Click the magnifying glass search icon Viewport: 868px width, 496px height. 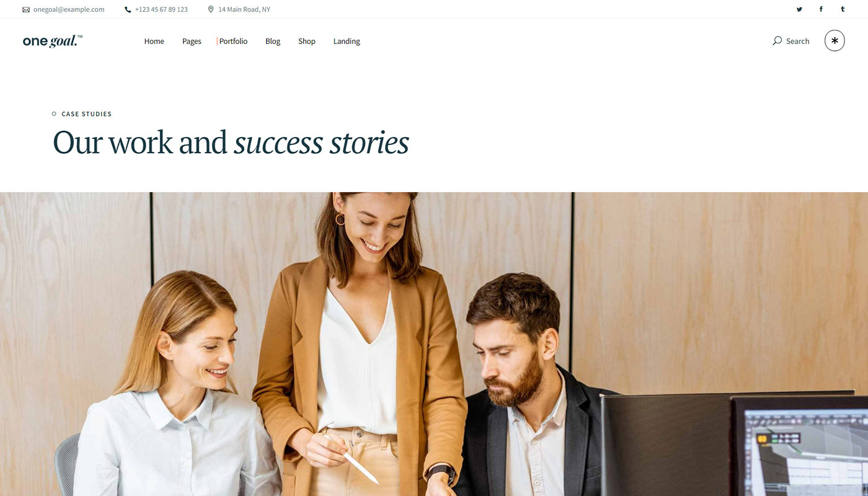pyautogui.click(x=777, y=41)
